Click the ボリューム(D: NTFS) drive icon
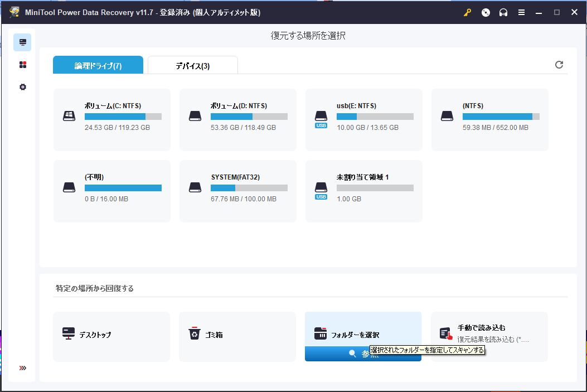 tap(195, 116)
